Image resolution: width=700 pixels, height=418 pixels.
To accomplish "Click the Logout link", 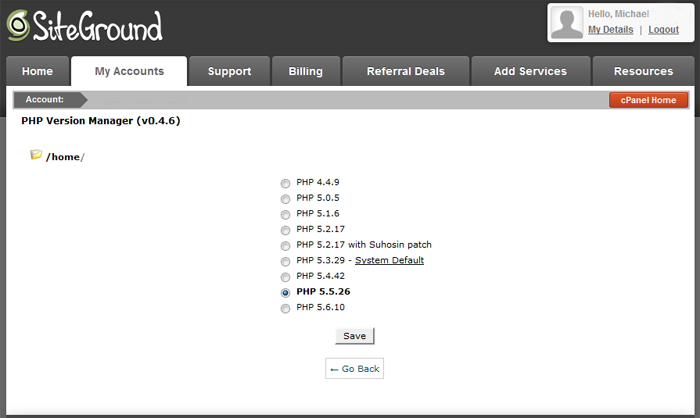I will click(663, 29).
